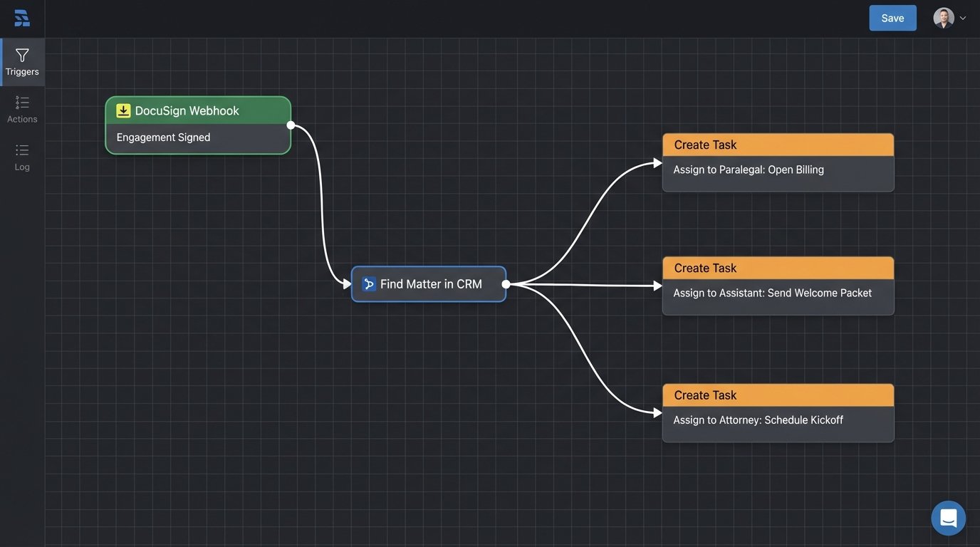Select the orange Create Task header for Paralegal billing

tap(778, 144)
